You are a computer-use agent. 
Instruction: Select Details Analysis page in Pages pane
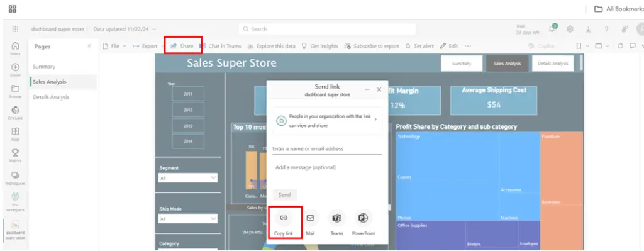[51, 98]
